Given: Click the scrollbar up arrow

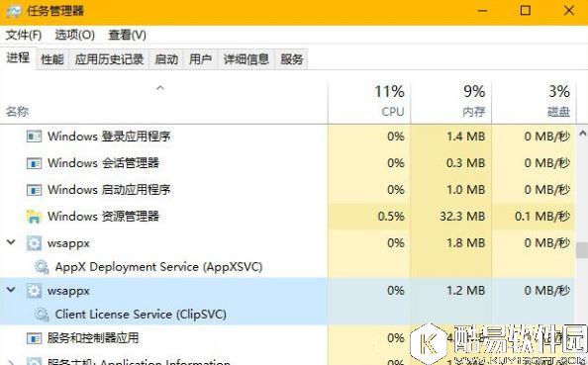Looking at the screenshot, I should point(582,134).
